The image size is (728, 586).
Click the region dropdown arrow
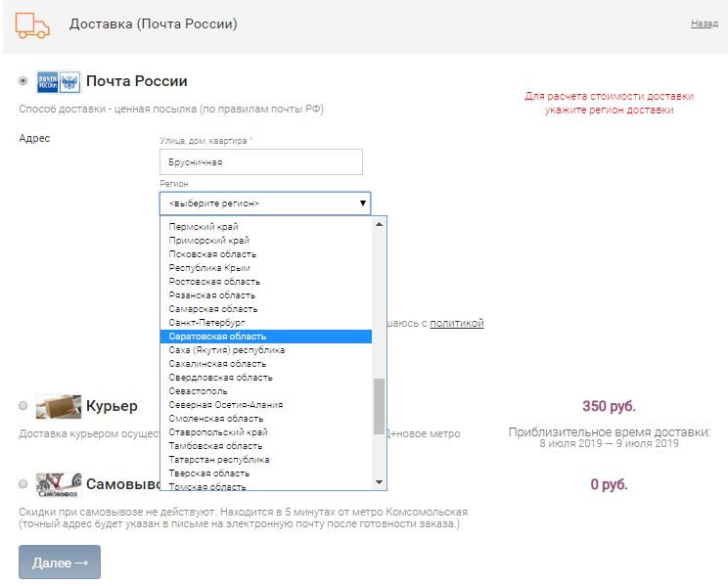click(x=363, y=203)
